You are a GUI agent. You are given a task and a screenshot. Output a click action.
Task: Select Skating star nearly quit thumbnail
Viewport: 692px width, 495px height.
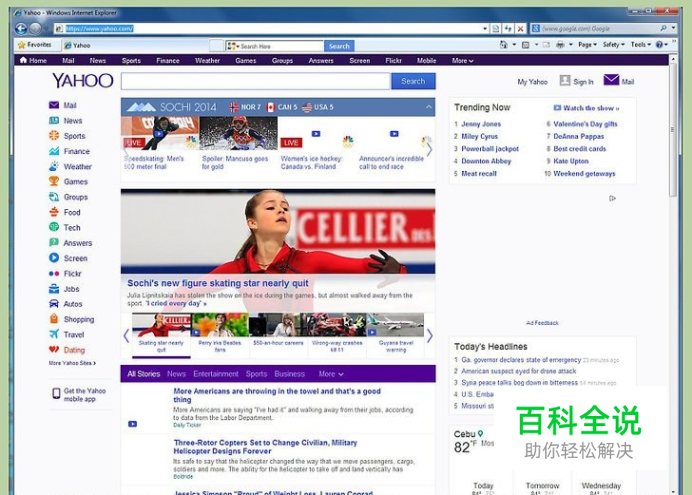(x=161, y=334)
